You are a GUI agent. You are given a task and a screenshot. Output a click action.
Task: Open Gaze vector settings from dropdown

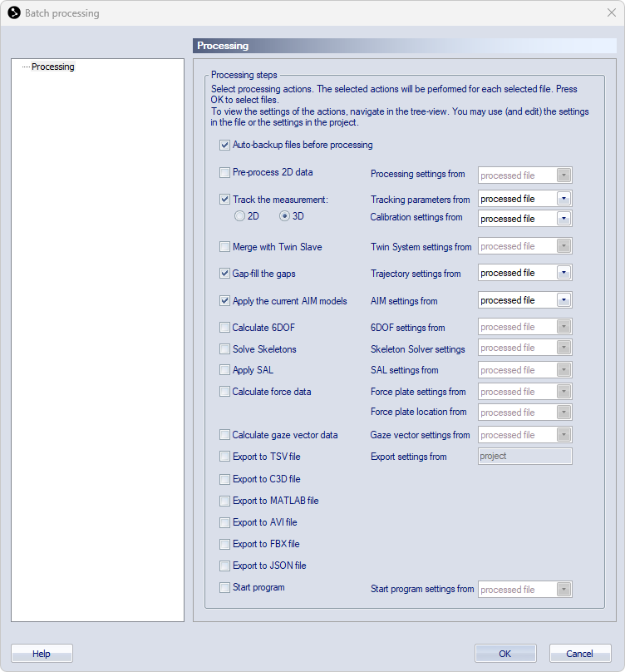pyautogui.click(x=524, y=435)
